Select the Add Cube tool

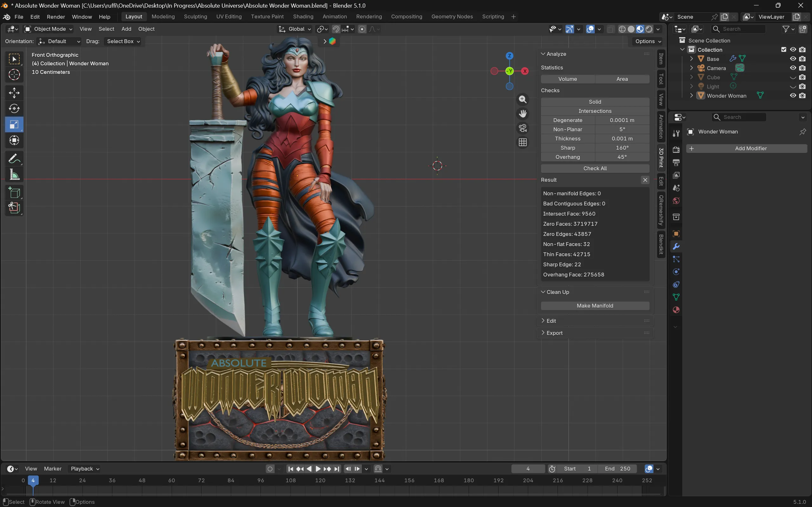(14, 193)
